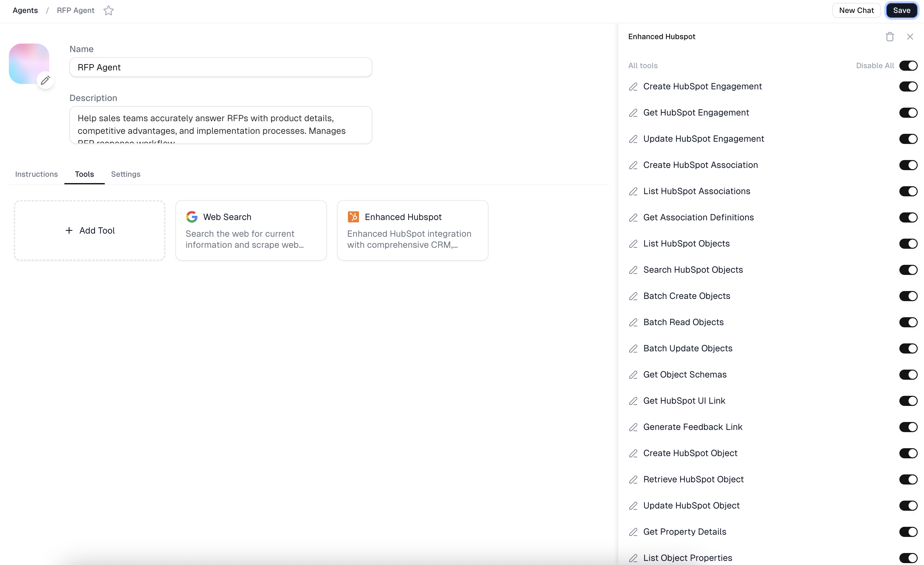Open the Web Search tool card

[251, 230]
